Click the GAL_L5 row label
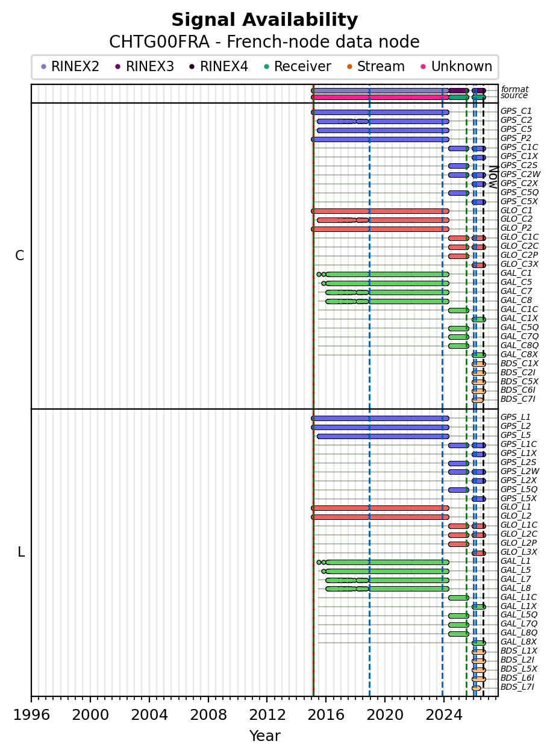 point(516,570)
